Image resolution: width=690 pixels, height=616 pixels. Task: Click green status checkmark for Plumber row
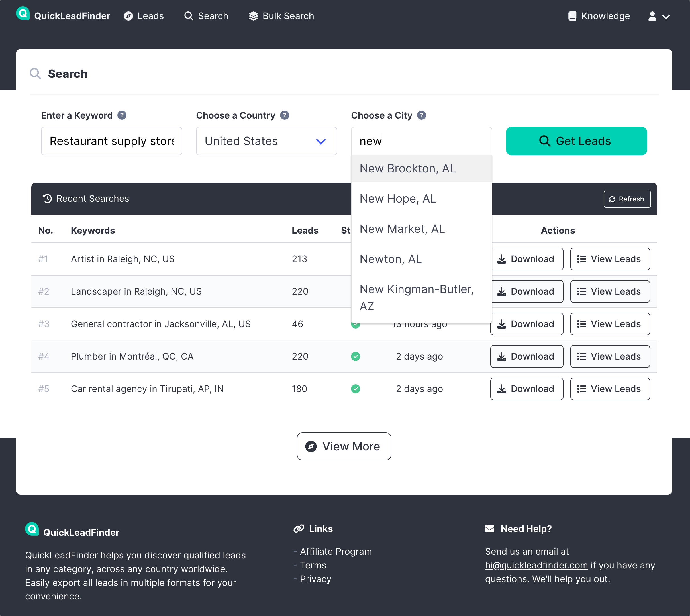[x=355, y=356]
